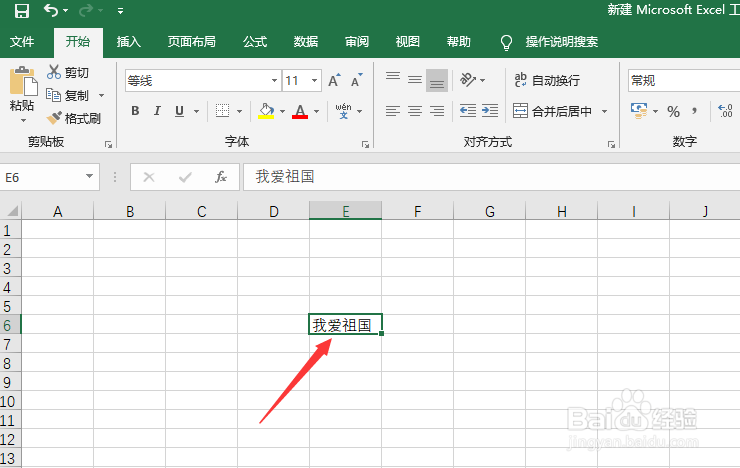Screen dimensions: 740x468
Task: Expand the name box dropdown arrow
Action: click(x=90, y=176)
